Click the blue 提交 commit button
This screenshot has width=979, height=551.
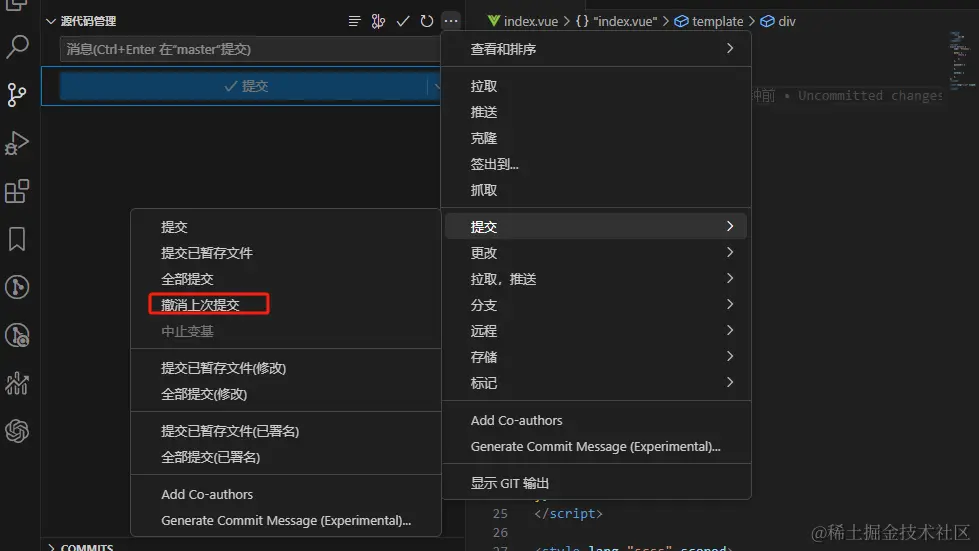244,86
